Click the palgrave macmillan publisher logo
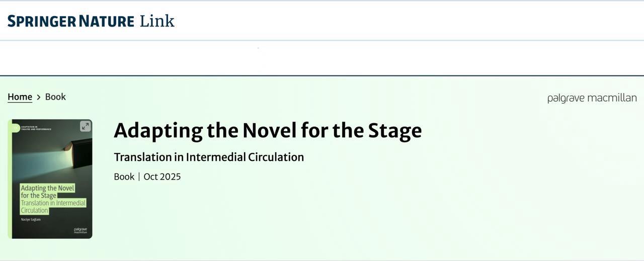The image size is (644, 261). [x=592, y=98]
